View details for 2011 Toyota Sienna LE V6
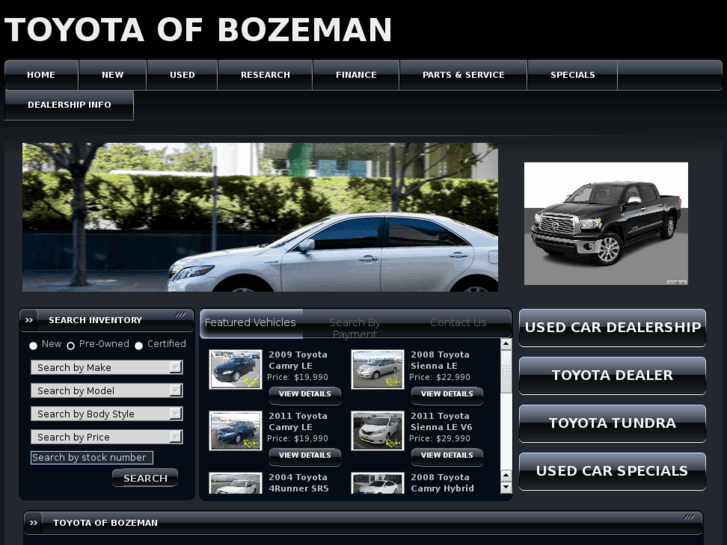 coord(447,455)
